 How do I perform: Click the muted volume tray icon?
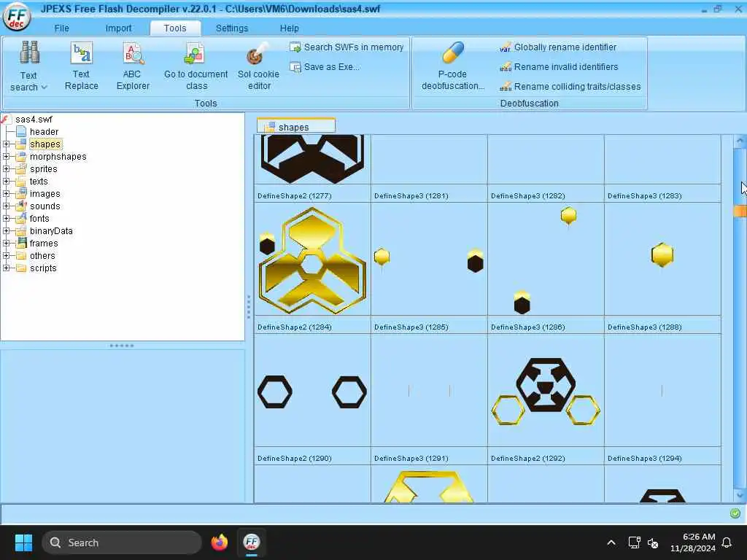[653, 542]
